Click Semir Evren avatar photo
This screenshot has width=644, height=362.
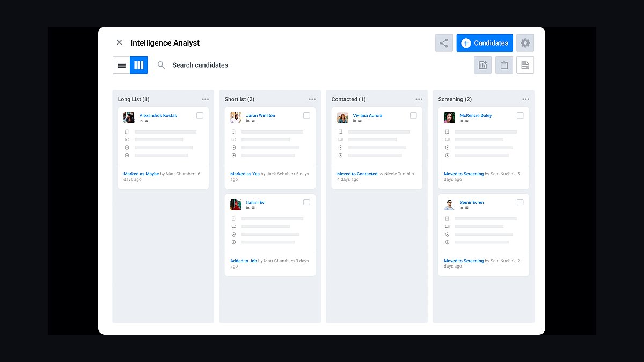click(449, 204)
